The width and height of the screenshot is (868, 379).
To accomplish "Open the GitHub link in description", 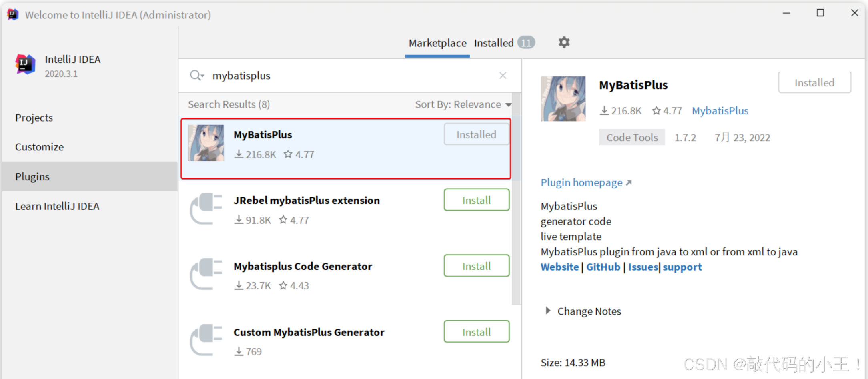I will pos(603,267).
